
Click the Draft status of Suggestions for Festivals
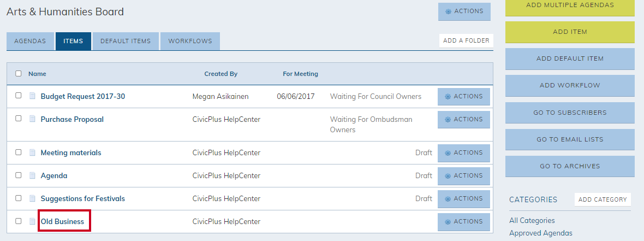point(424,198)
